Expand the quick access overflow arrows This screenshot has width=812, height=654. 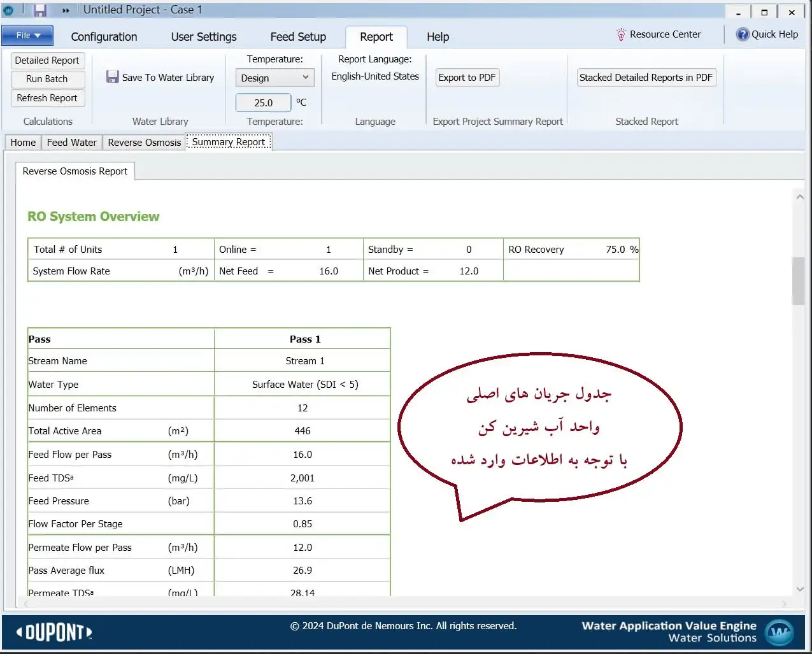click(x=66, y=10)
